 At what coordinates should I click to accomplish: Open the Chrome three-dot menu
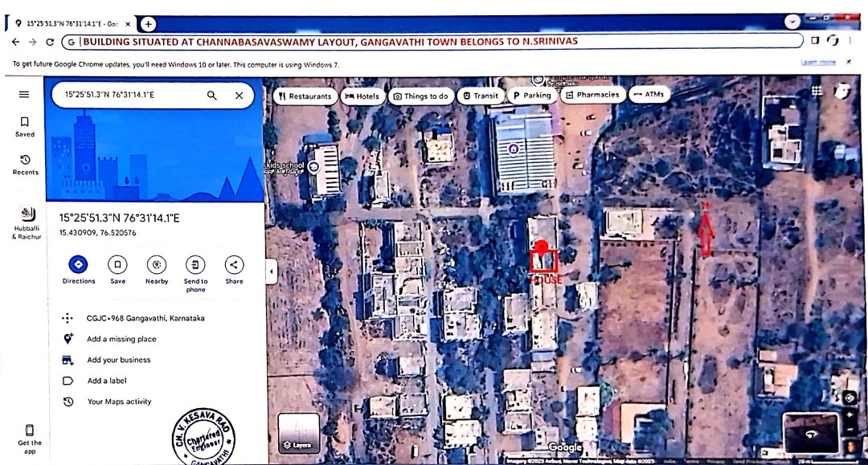click(x=850, y=40)
